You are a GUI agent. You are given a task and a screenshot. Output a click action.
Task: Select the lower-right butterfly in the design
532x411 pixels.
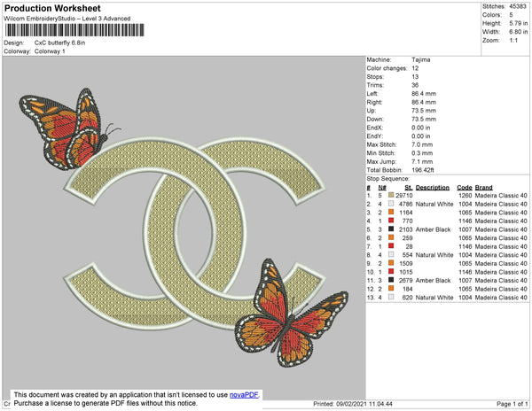[x=292, y=314]
